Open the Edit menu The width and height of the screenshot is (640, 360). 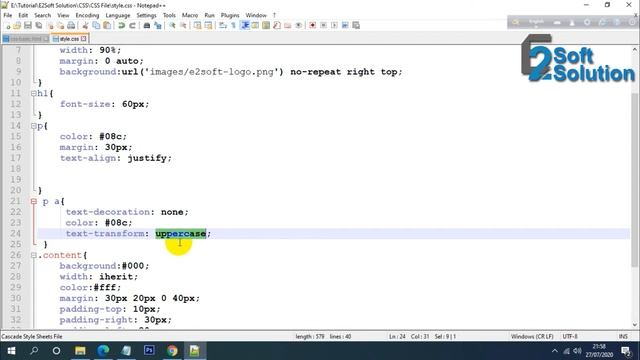pos(23,15)
